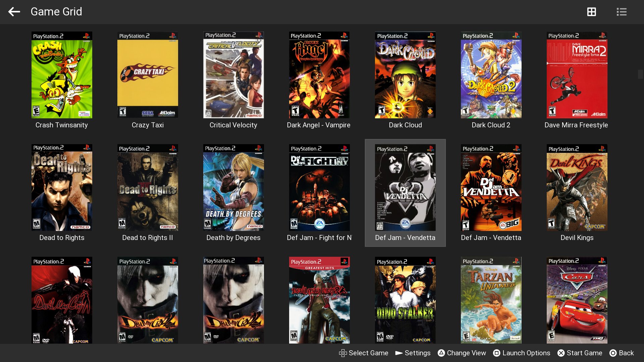Switch to the grid view icon
The height and width of the screenshot is (362, 644).
[x=592, y=12]
